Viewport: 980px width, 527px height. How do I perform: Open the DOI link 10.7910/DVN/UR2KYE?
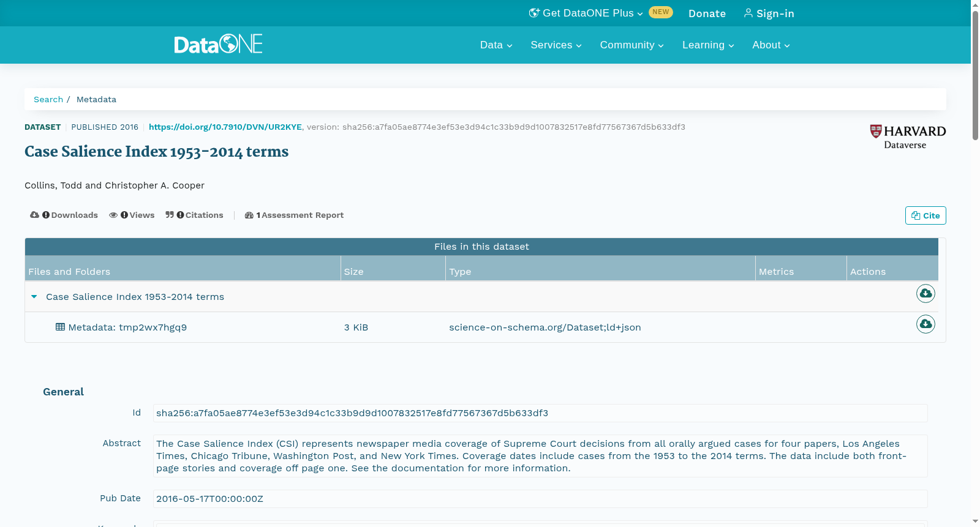(x=225, y=127)
